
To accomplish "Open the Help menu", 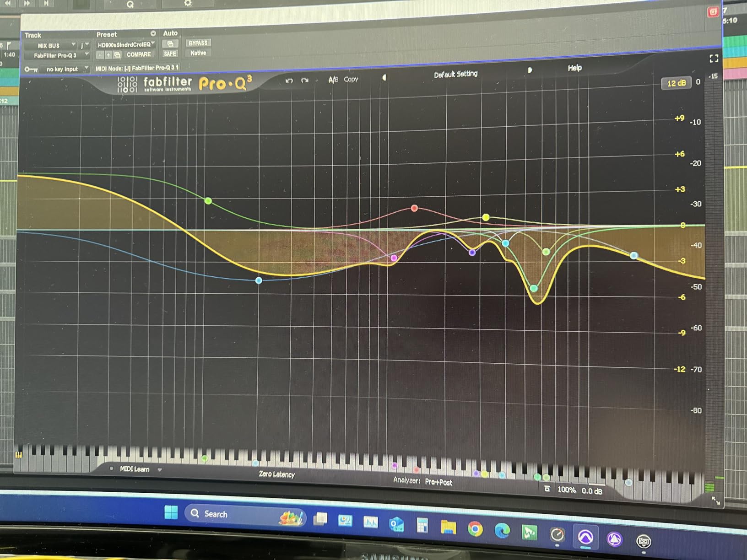I will pos(575,68).
